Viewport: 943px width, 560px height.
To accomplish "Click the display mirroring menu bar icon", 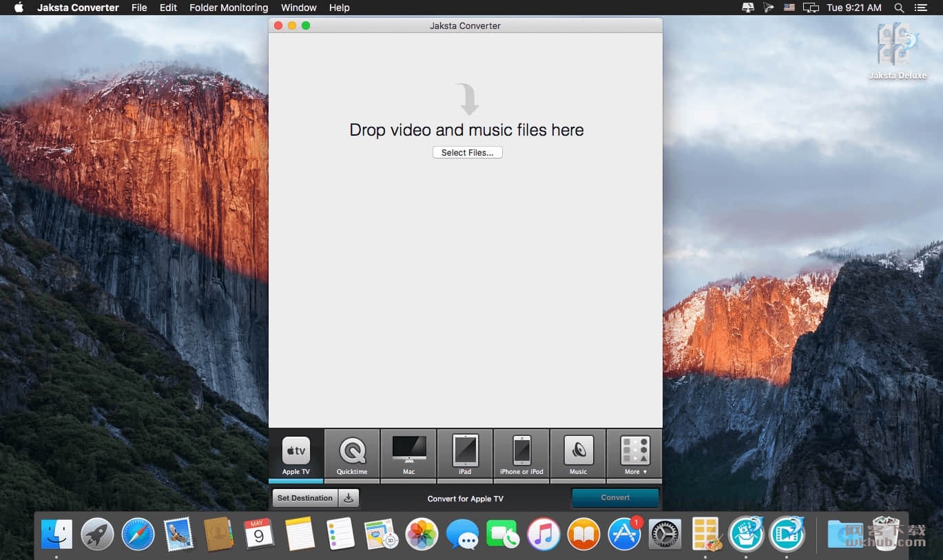I will coord(811,8).
